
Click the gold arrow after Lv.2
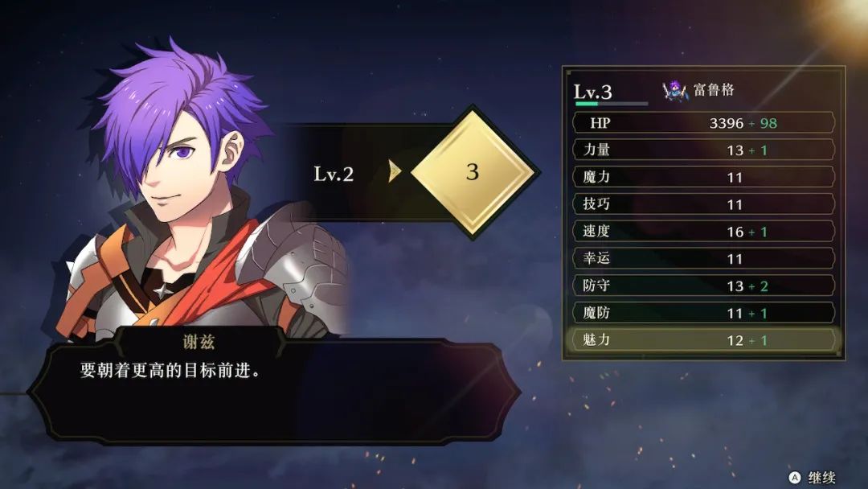pos(394,171)
